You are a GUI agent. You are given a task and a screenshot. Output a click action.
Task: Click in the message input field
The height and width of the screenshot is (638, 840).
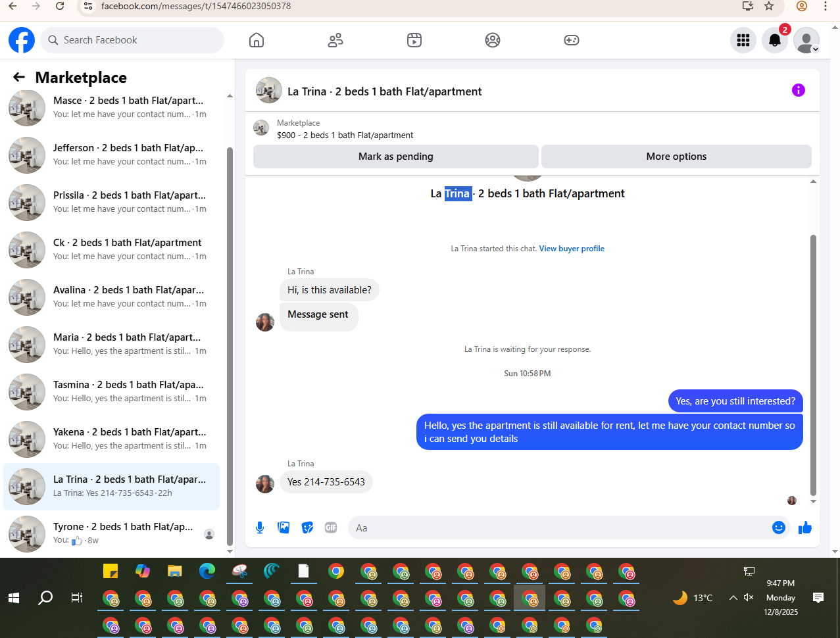(559, 528)
